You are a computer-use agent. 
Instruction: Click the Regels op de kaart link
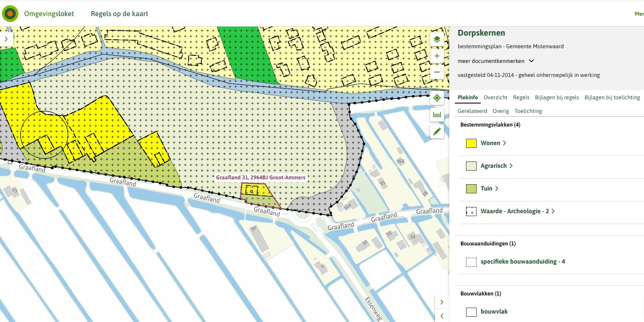click(119, 14)
